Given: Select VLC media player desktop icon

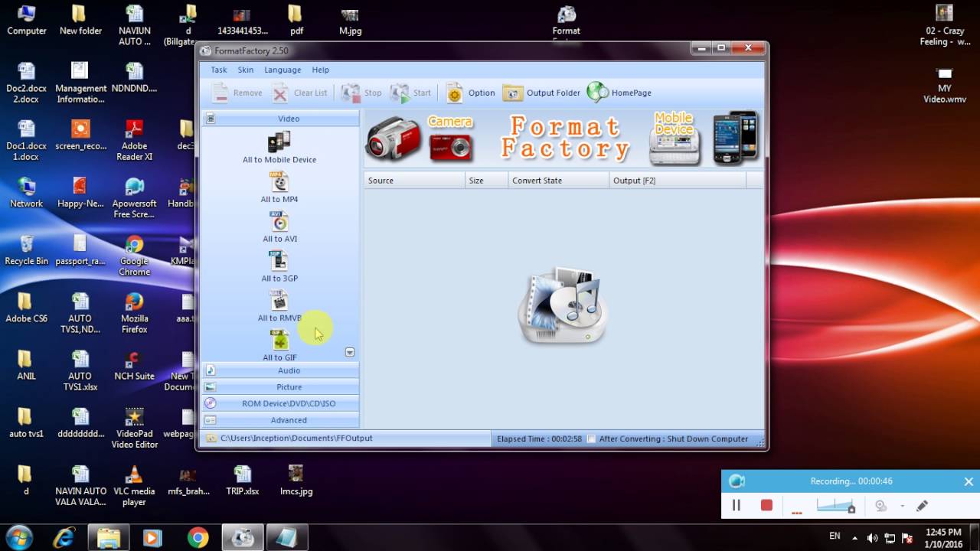Looking at the screenshot, I should click(135, 486).
